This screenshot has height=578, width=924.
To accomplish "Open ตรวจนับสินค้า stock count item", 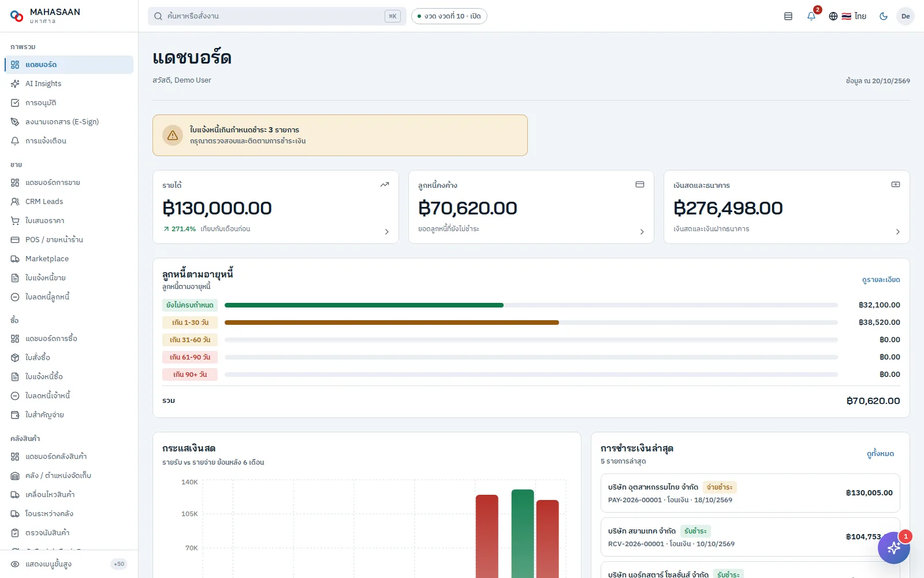I will click(69, 533).
